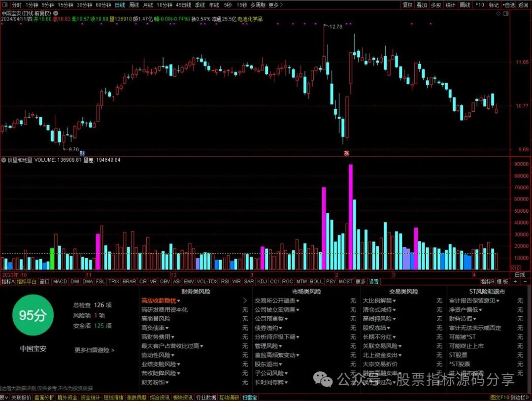Switch to the 分时 chart period

17,5
